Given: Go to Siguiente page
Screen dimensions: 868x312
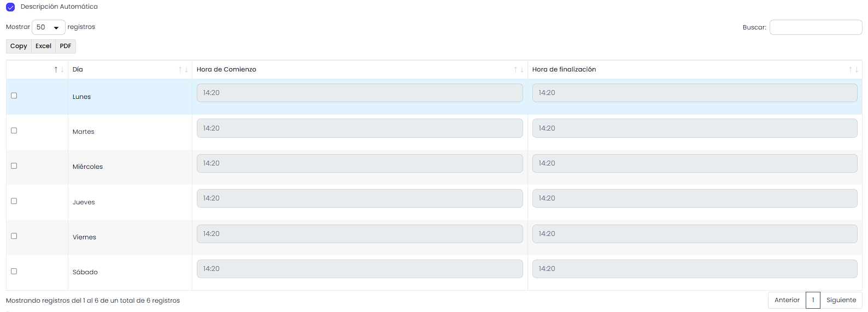Looking at the screenshot, I should tap(841, 300).
